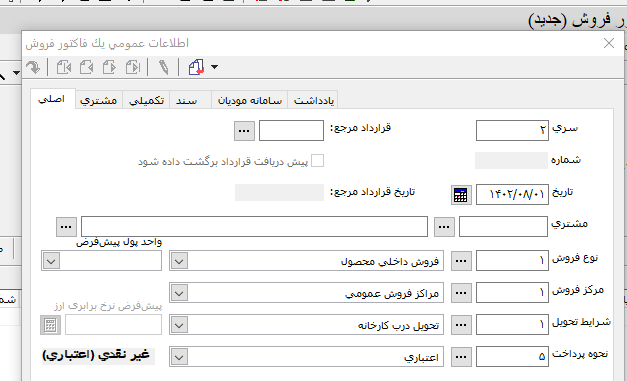Click the new document toolbar icon
627x381 pixels.
(196, 67)
